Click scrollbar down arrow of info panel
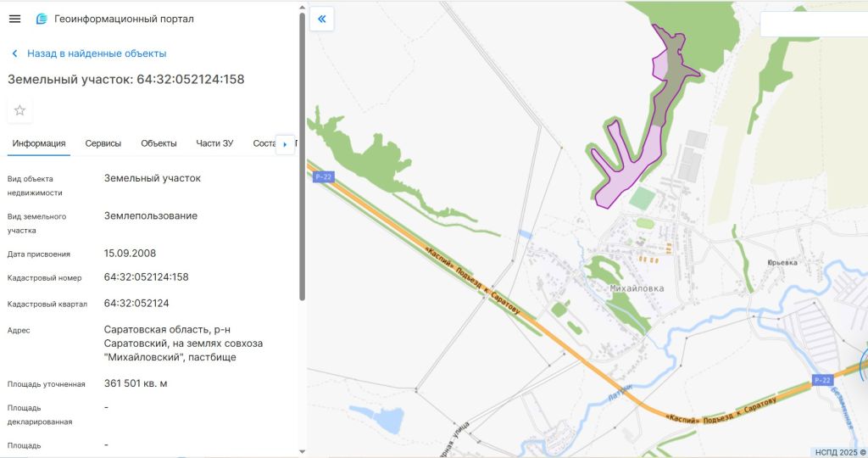Image resolution: width=868 pixels, height=458 pixels. [303, 452]
